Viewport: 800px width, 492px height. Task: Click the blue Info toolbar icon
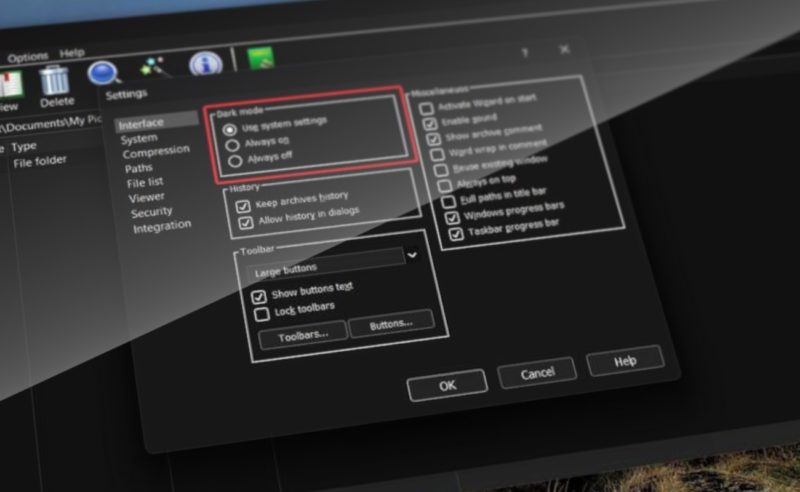click(206, 63)
